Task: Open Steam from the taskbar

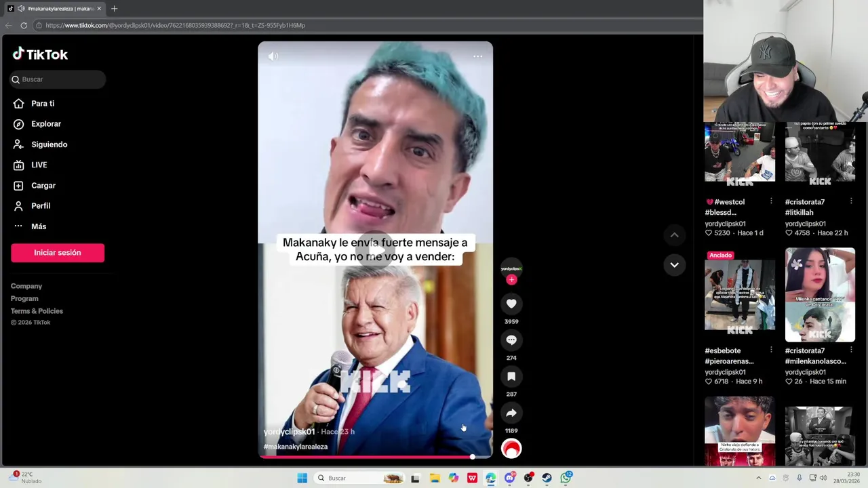Action: pyautogui.click(x=547, y=478)
